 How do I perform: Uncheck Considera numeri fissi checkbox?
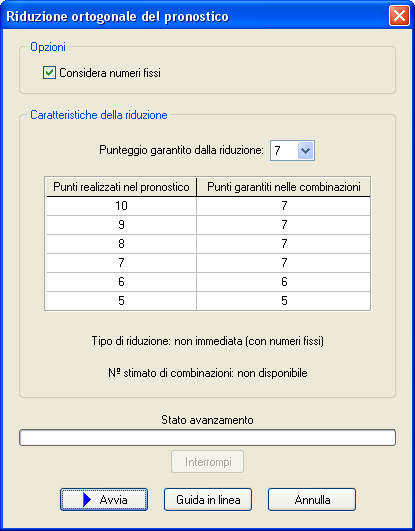pos(49,73)
